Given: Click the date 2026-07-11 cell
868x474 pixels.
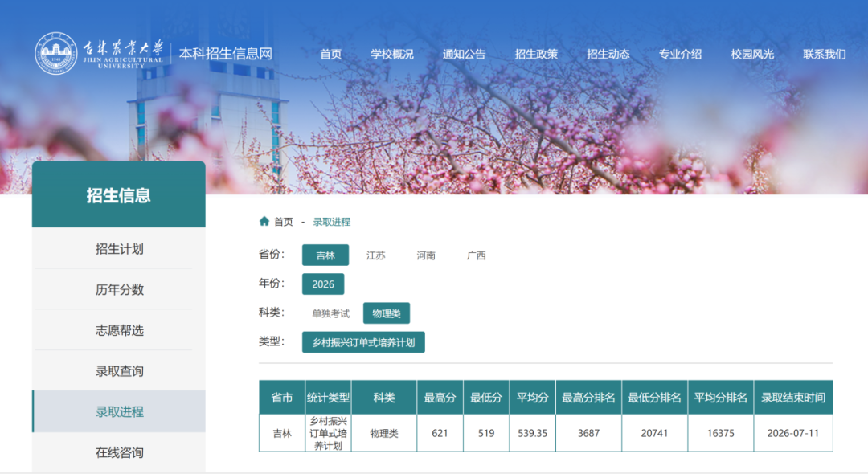Looking at the screenshot, I should pyautogui.click(x=792, y=433).
